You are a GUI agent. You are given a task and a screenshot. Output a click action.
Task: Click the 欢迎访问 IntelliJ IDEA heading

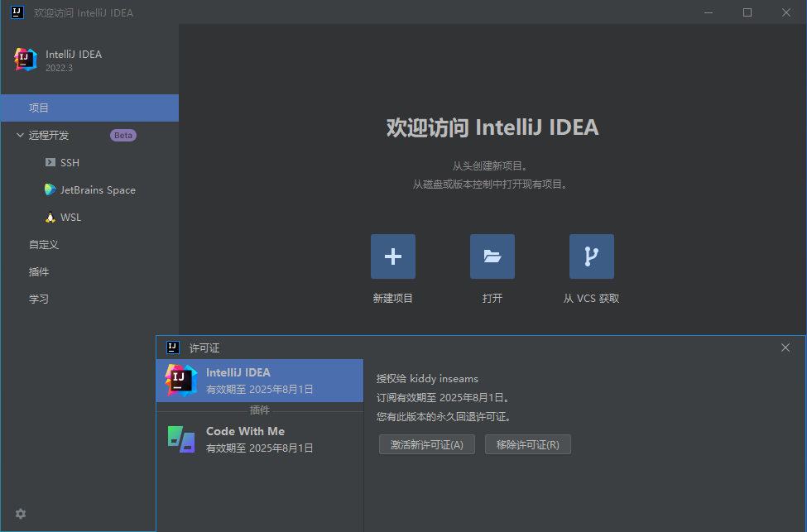click(x=492, y=127)
